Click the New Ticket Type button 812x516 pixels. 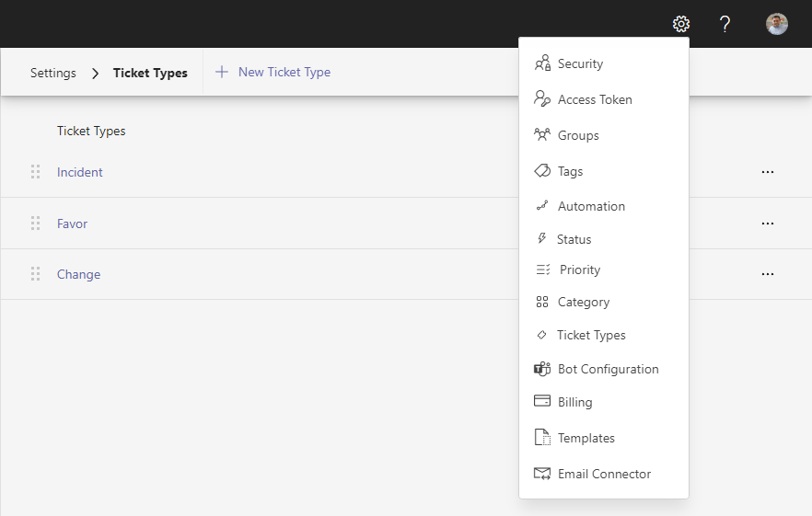[273, 72]
